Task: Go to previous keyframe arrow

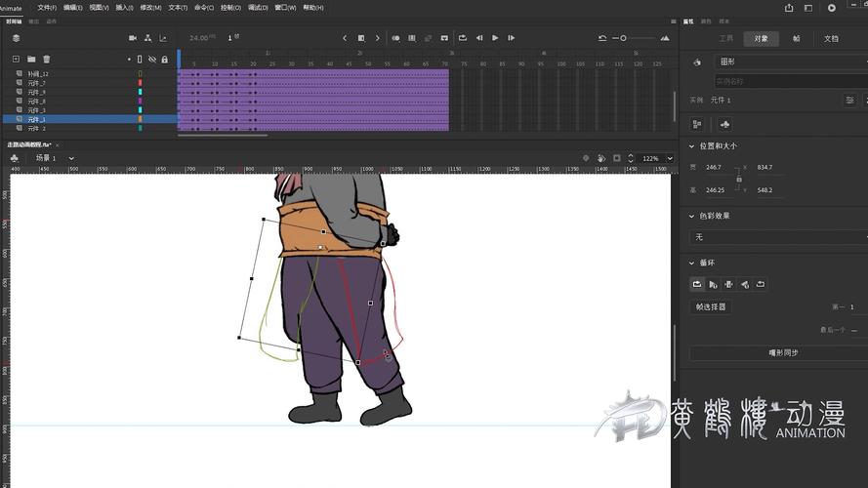Action: [x=345, y=38]
